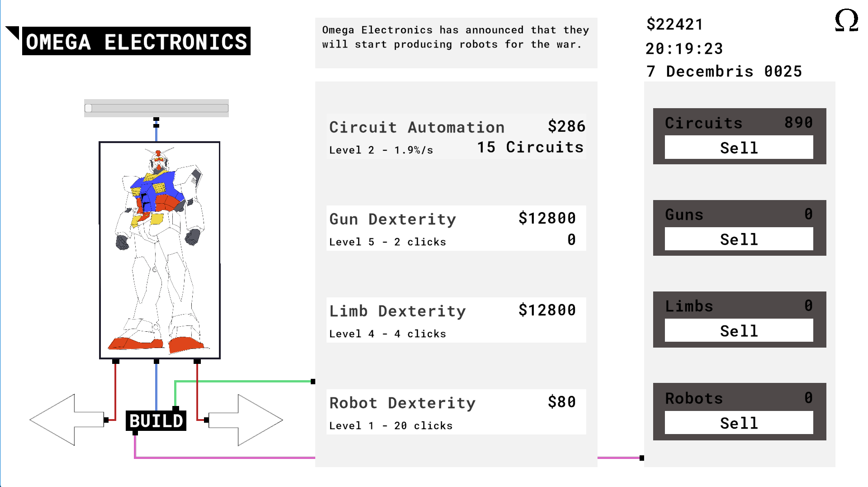Click the news announcement box
868x487 pixels.
[x=456, y=43]
